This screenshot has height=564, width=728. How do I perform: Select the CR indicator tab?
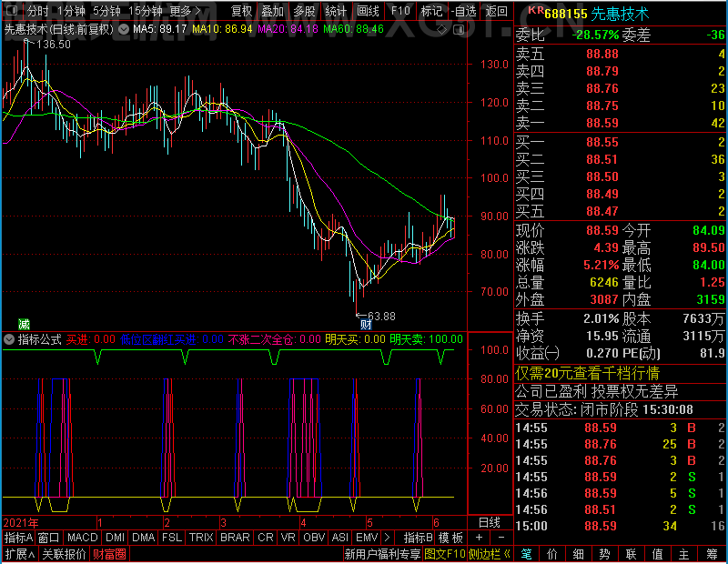[266, 538]
